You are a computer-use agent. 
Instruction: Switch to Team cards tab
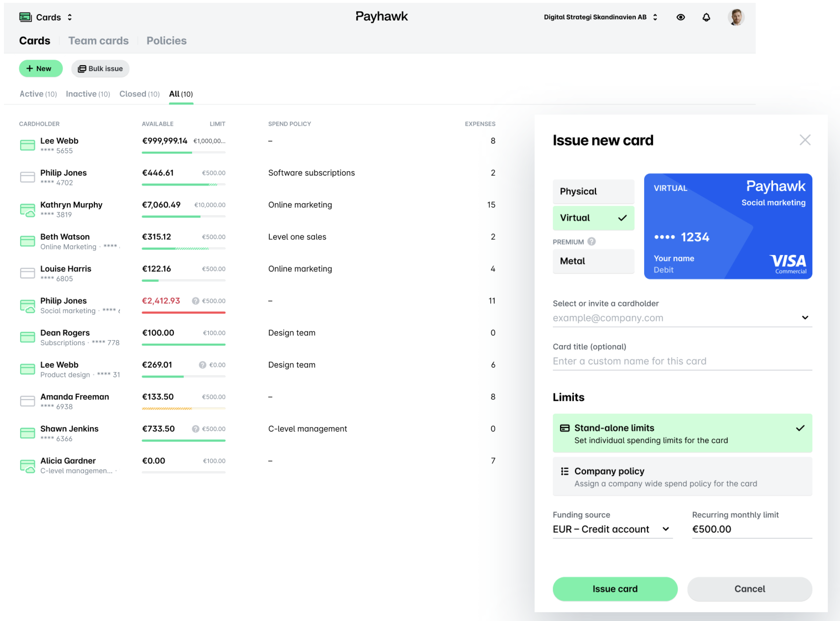pos(98,41)
